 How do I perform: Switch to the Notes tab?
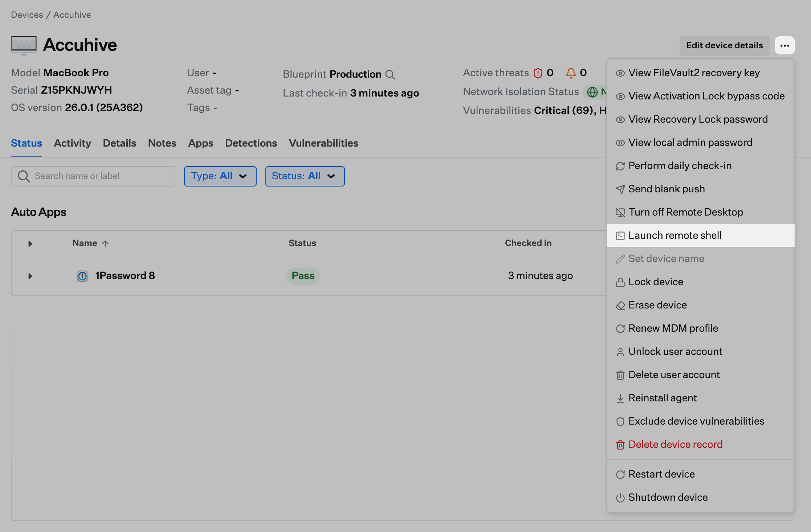(162, 143)
